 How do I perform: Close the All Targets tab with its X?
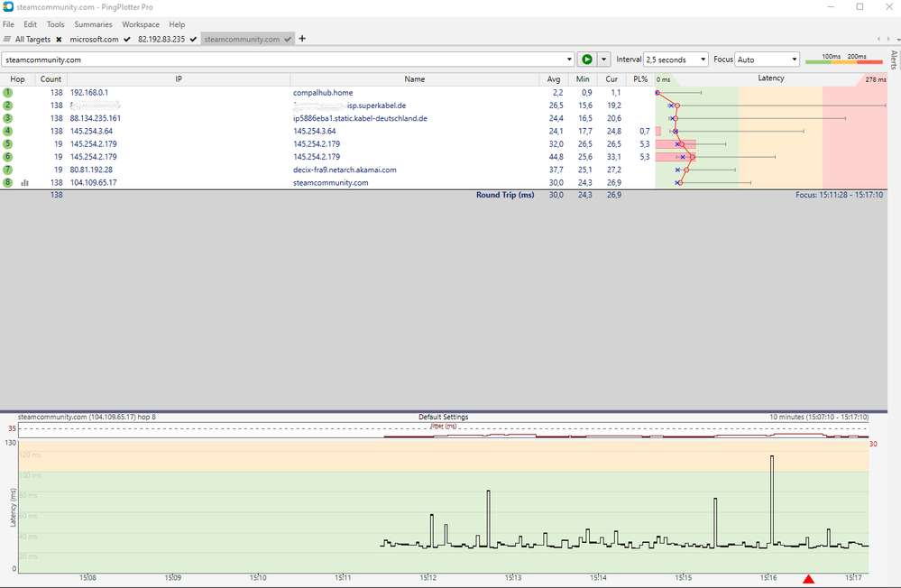(58, 40)
